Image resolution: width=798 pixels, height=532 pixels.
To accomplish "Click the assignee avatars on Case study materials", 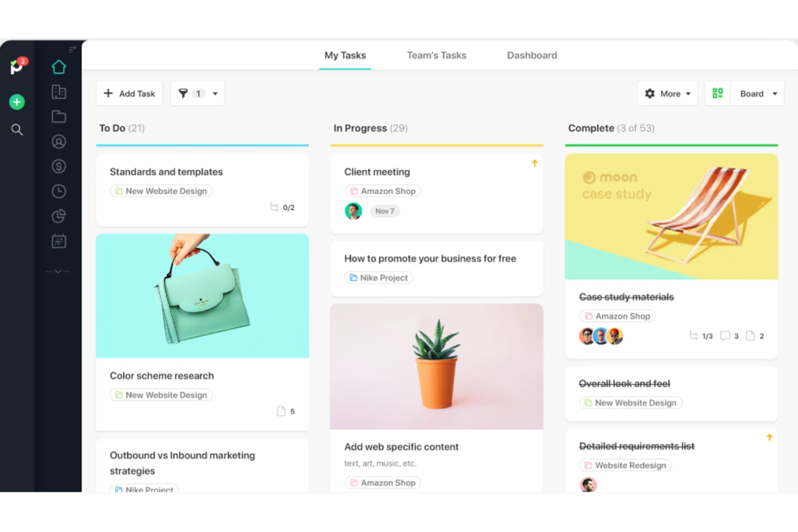I will [x=601, y=336].
